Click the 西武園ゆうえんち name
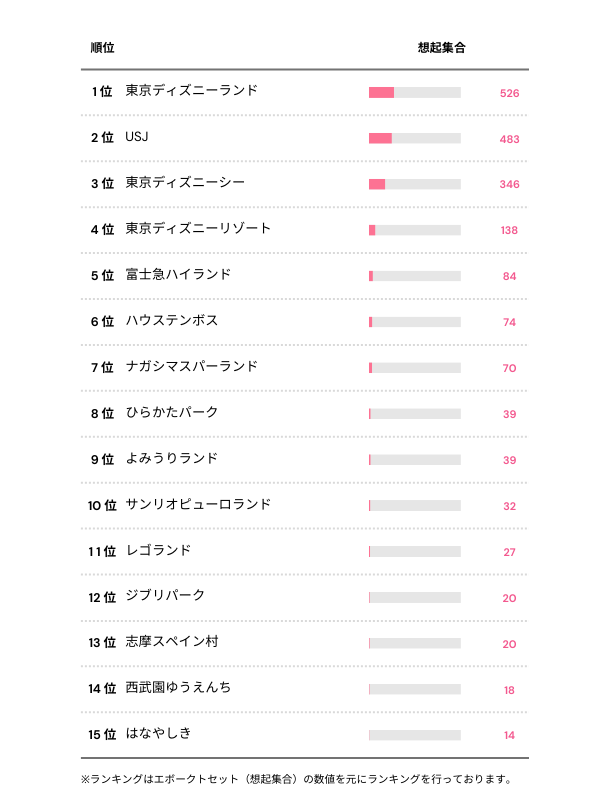 (x=178, y=689)
